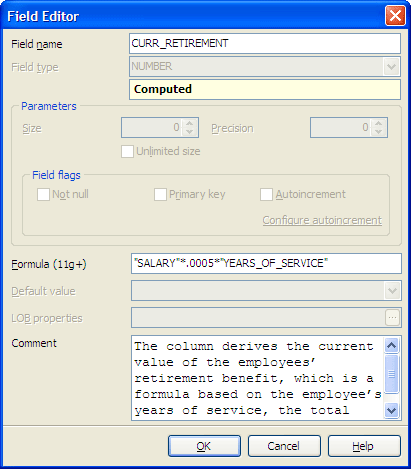Check the Primary key option
The width and height of the screenshot is (411, 469).
pyautogui.click(x=160, y=194)
